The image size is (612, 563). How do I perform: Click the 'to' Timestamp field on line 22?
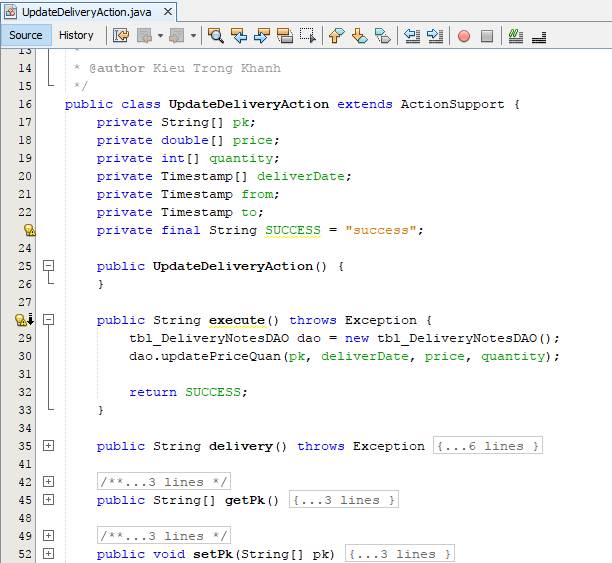click(249, 212)
